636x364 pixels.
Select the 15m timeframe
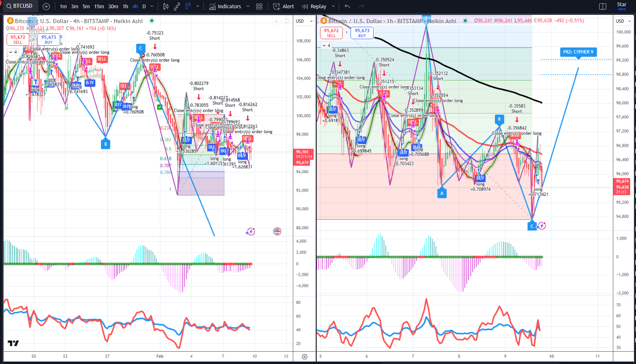[x=99, y=6]
